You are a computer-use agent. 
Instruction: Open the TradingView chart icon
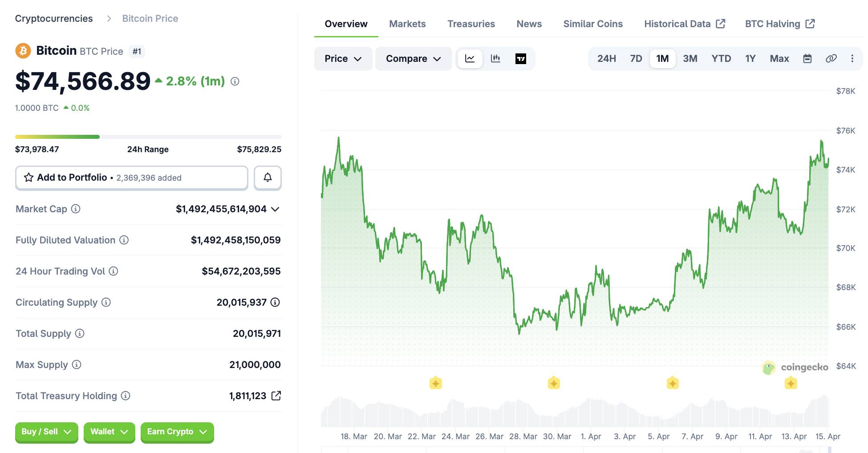521,58
